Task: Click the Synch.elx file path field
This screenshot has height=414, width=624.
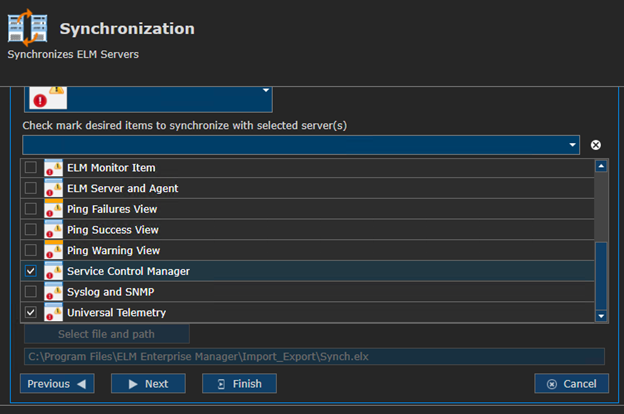Action: click(x=314, y=356)
